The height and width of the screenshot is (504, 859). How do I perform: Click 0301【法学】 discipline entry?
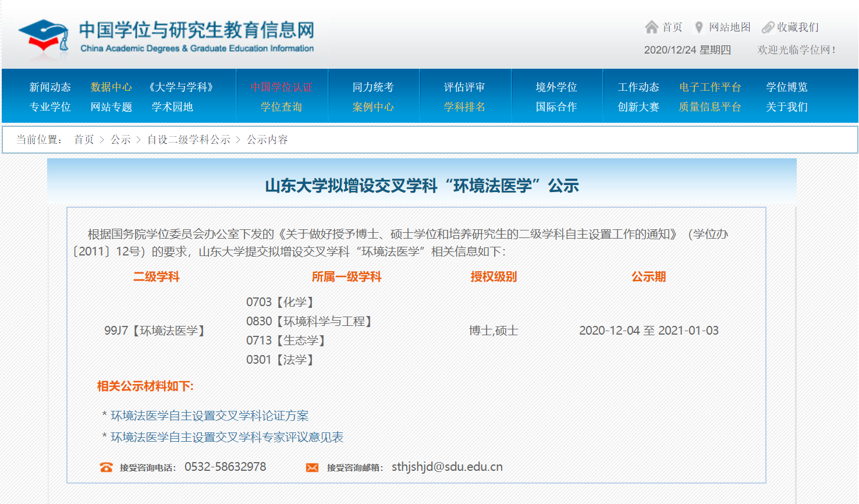click(282, 360)
